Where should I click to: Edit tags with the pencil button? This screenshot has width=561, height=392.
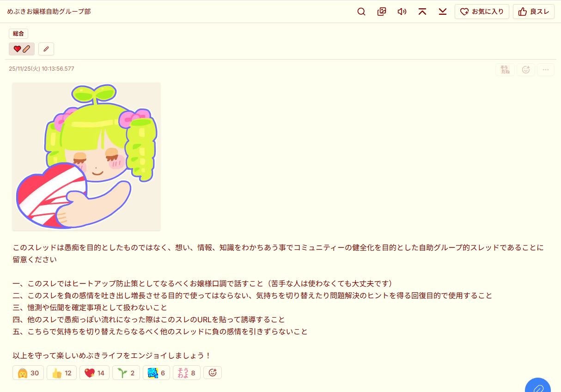click(x=46, y=49)
